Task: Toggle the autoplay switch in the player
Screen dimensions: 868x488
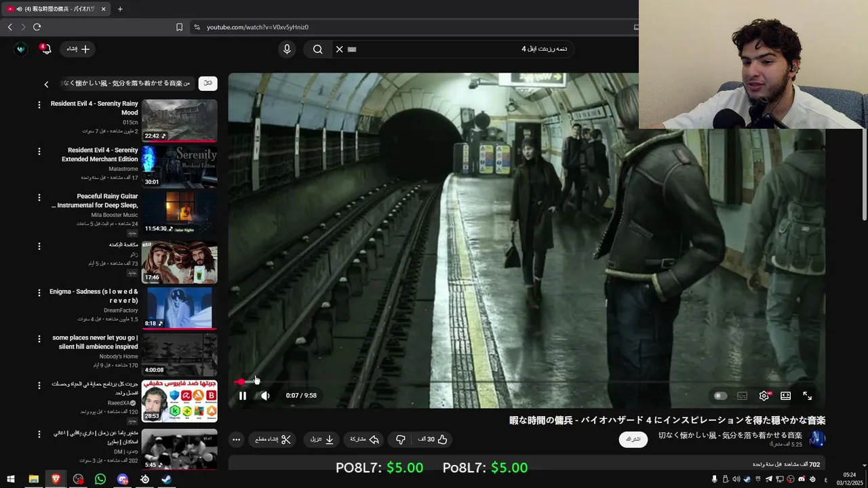Action: [x=720, y=396]
